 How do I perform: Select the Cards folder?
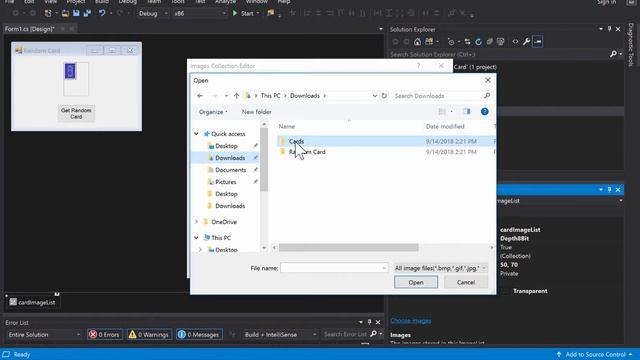(296, 141)
